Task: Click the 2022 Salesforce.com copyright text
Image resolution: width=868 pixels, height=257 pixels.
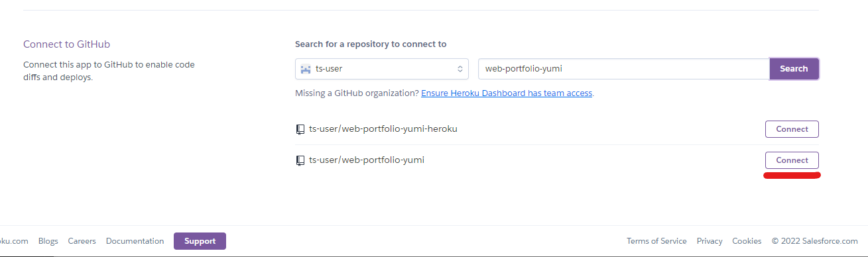Action: point(814,241)
